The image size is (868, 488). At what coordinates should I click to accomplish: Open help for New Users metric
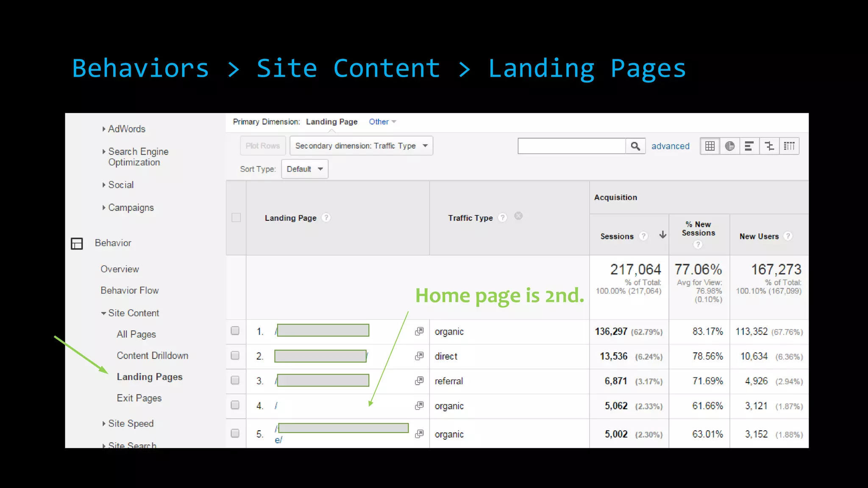788,236
